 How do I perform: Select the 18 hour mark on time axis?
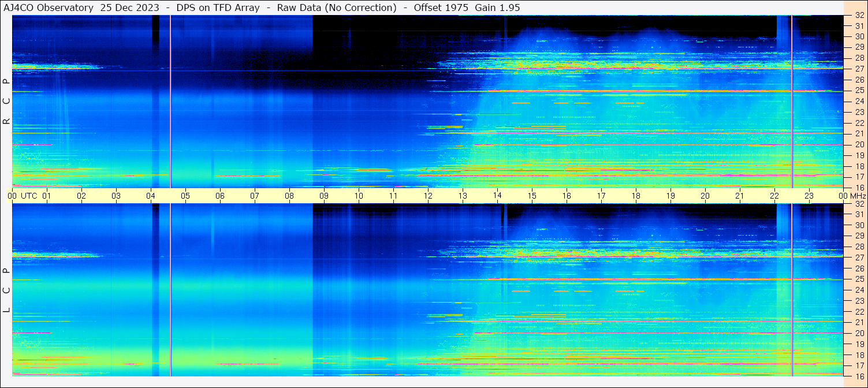(x=636, y=196)
